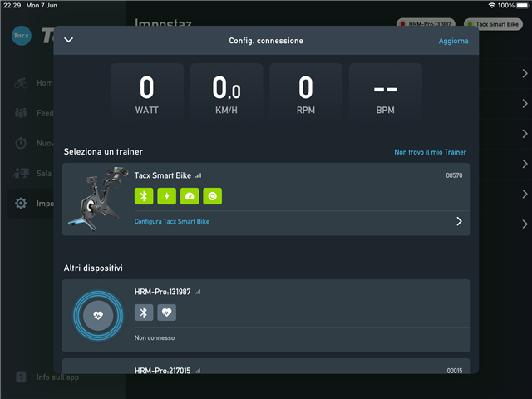Tap the 'Non connesso' status text
532x399 pixels.
pyautogui.click(x=155, y=337)
